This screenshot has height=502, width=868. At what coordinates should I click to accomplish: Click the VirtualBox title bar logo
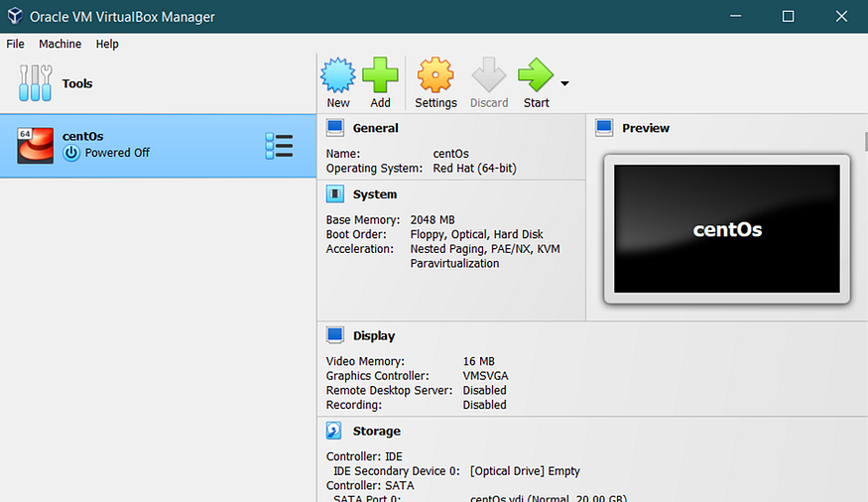coord(15,16)
